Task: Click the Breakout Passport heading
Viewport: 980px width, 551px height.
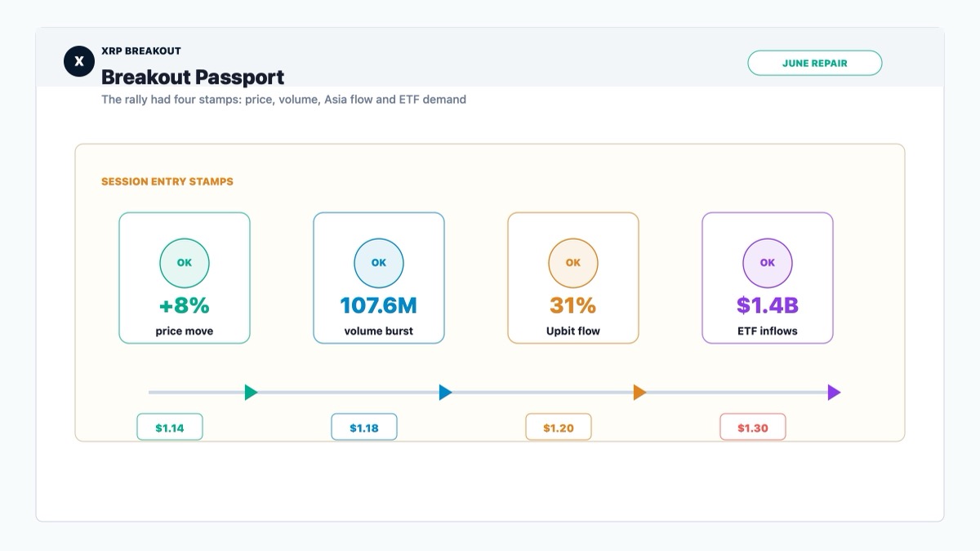Action: (x=193, y=78)
